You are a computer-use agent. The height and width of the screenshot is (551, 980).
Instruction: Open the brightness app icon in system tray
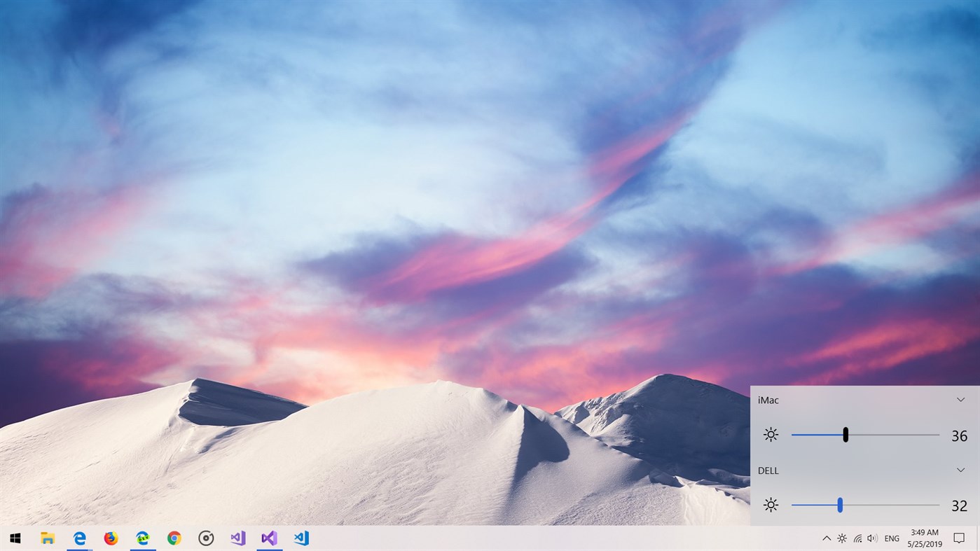coord(841,538)
